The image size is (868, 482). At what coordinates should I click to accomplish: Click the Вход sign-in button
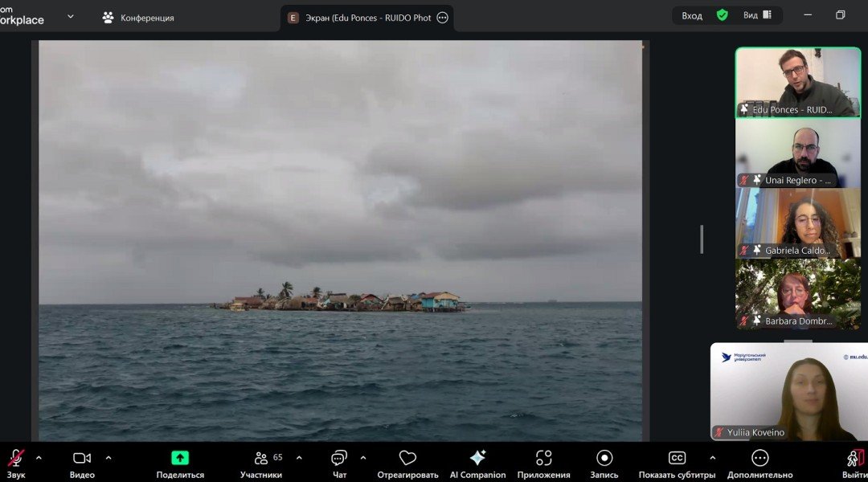691,15
